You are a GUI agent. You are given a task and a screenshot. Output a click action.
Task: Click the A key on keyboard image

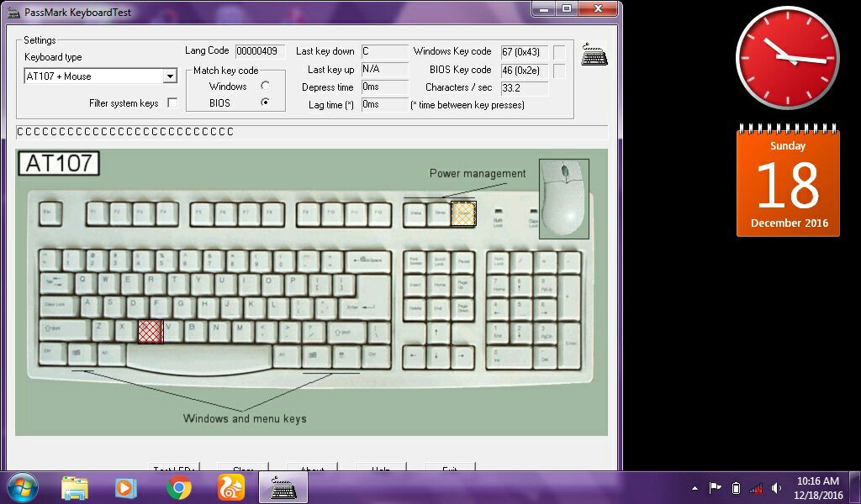point(89,306)
